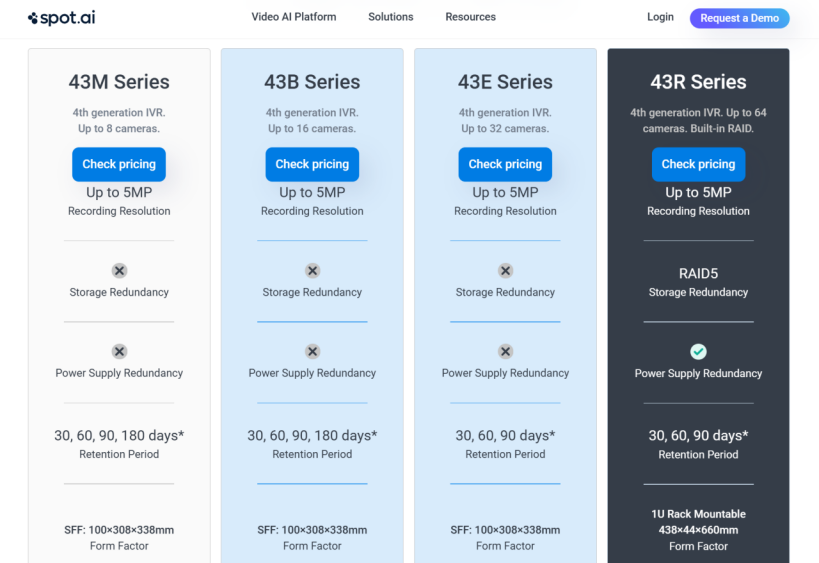Open the Video AI Platform menu
The image size is (819, 563).
[x=294, y=17]
